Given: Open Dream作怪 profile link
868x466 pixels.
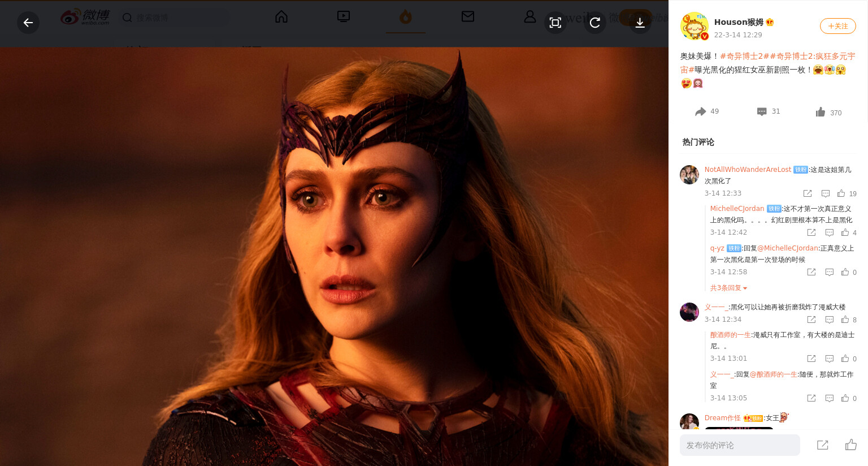Looking at the screenshot, I should (722, 418).
